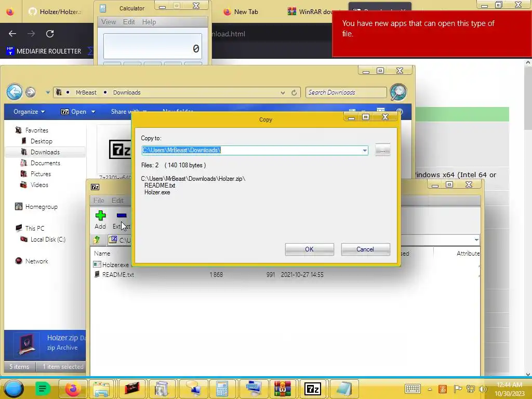Reload the browser page

pos(50,34)
